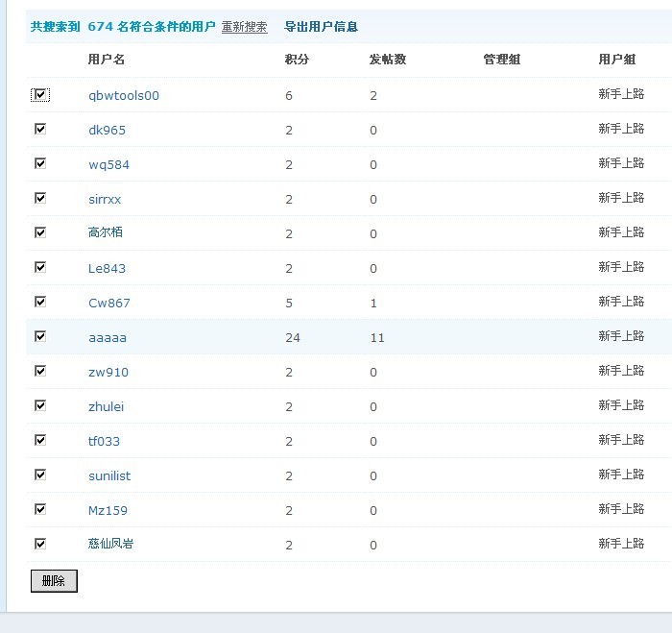The width and height of the screenshot is (672, 633).
Task: Click the 管理组 column header
Action: click(501, 60)
